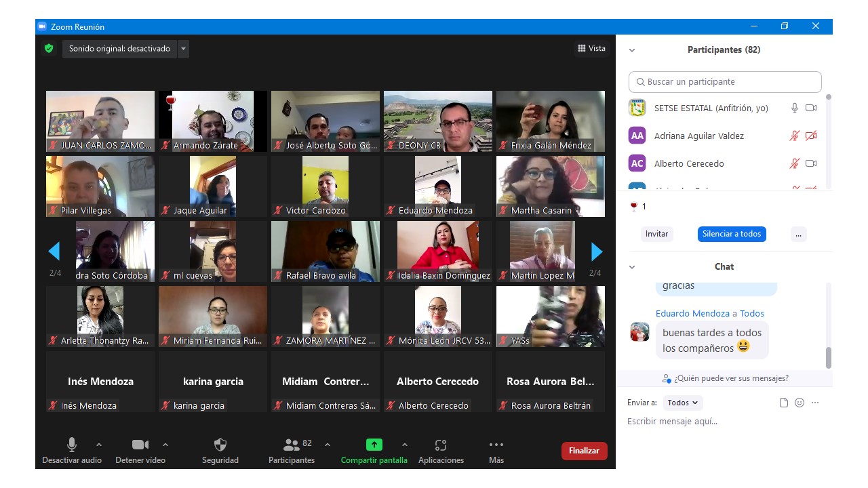Expand participants options caret in toolbar
The height and width of the screenshot is (488, 868).
(x=328, y=445)
